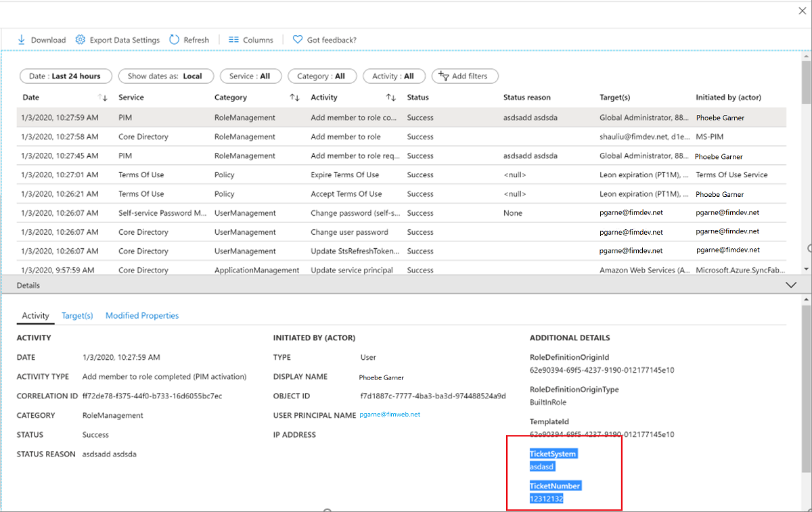The height and width of the screenshot is (512, 812).
Task: Select the Expire Terms Of Use row
Action: point(346,174)
